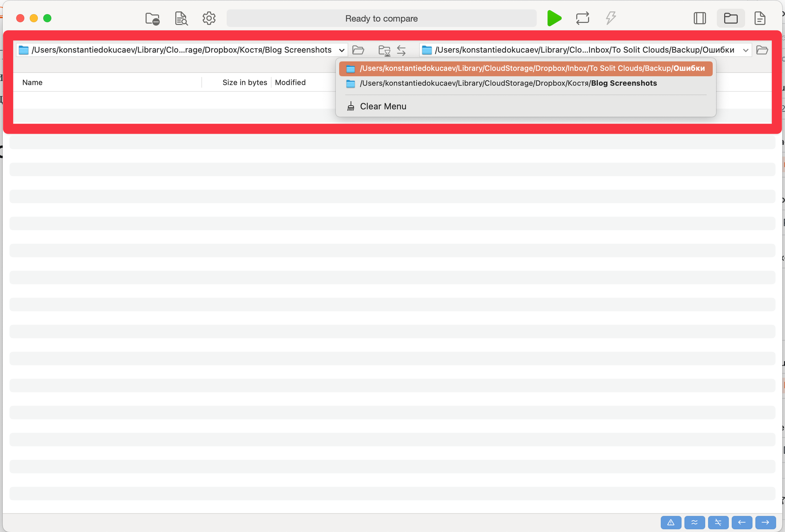Screen dimensions: 785x532
Task: Toggle the not-equal filter button
Action: [x=718, y=522]
